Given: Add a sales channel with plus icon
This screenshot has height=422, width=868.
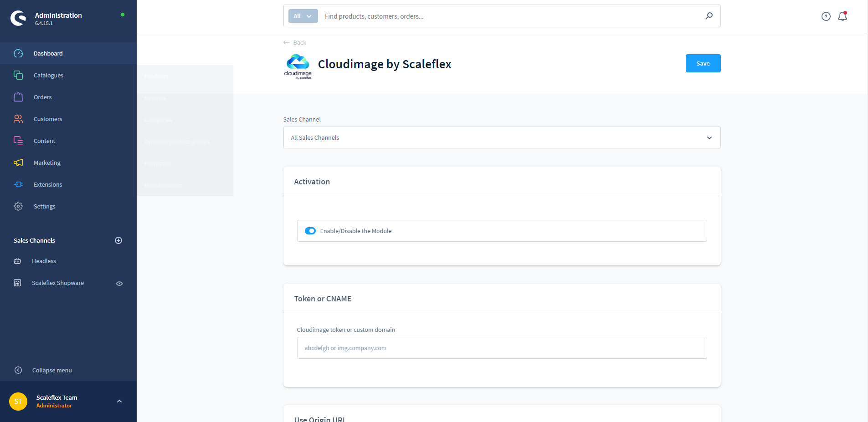Looking at the screenshot, I should pos(118,240).
